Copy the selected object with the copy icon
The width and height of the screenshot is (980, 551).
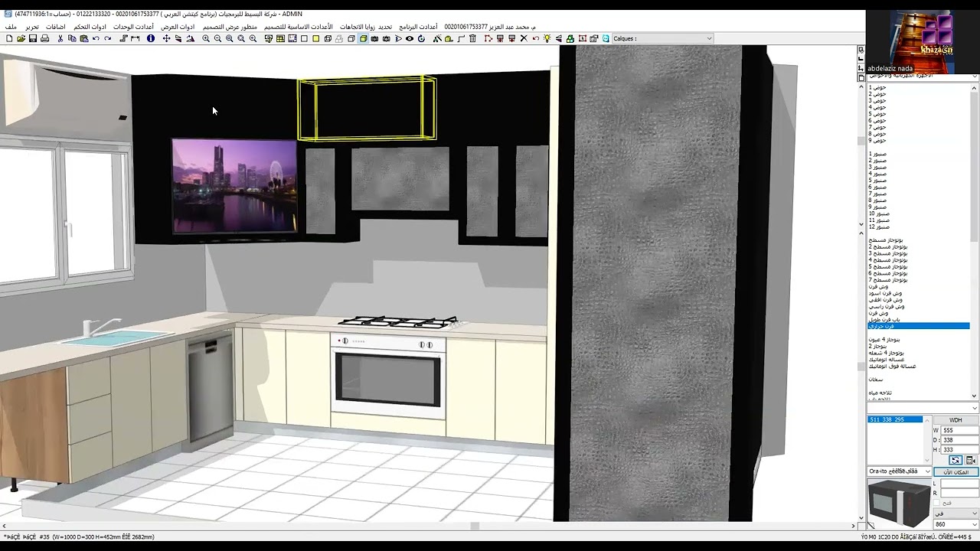[x=72, y=38]
